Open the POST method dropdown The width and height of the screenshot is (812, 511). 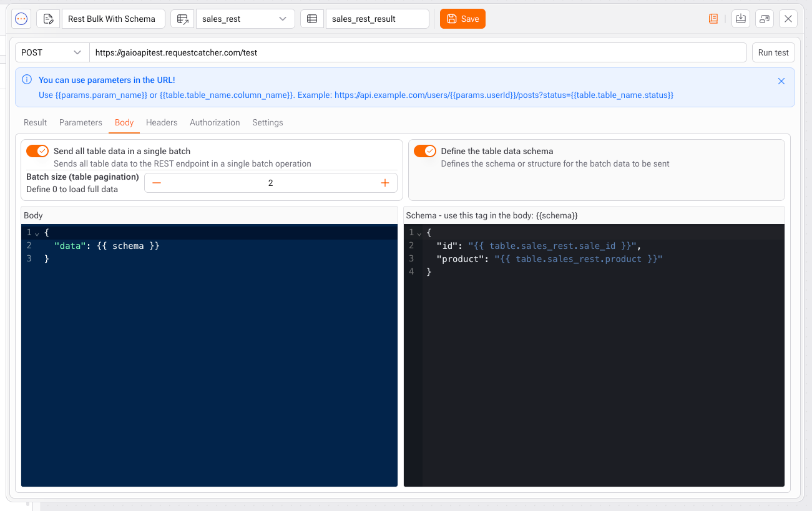click(x=52, y=52)
